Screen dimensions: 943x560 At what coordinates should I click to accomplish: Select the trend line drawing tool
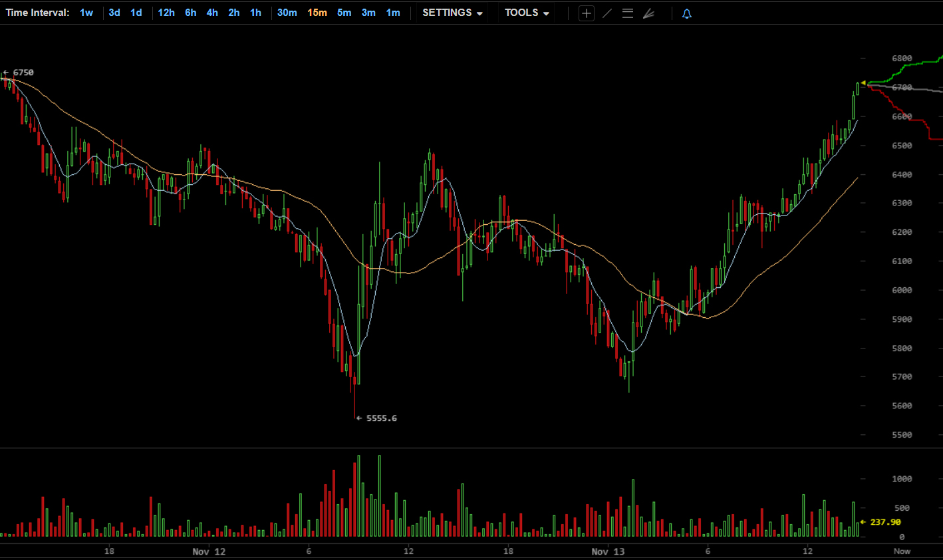pyautogui.click(x=607, y=13)
